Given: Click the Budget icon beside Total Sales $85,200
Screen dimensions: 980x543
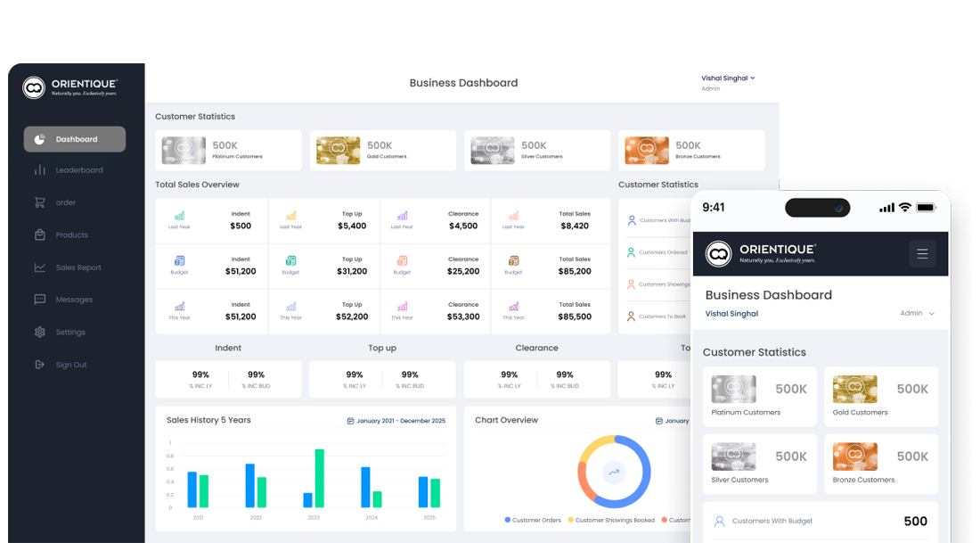Looking at the screenshot, I should pyautogui.click(x=513, y=261).
